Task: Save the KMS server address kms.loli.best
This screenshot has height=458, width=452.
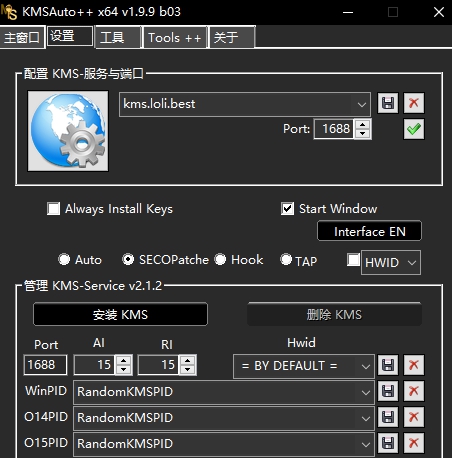Action: (388, 103)
